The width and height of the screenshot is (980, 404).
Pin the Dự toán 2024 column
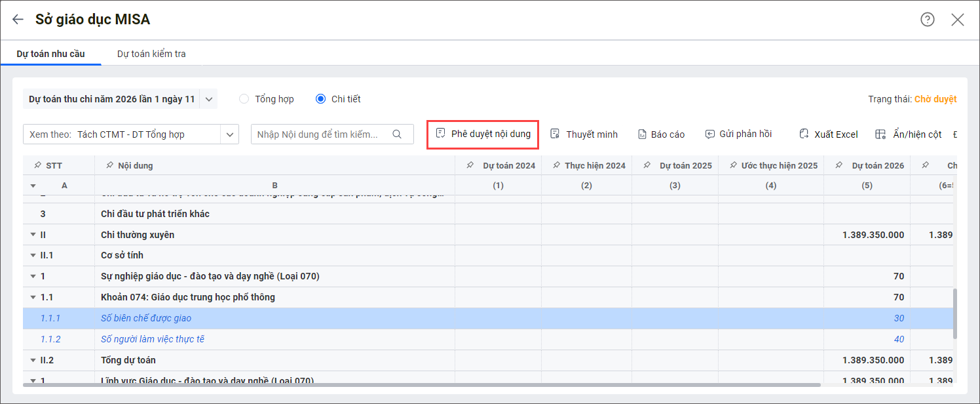(470, 165)
